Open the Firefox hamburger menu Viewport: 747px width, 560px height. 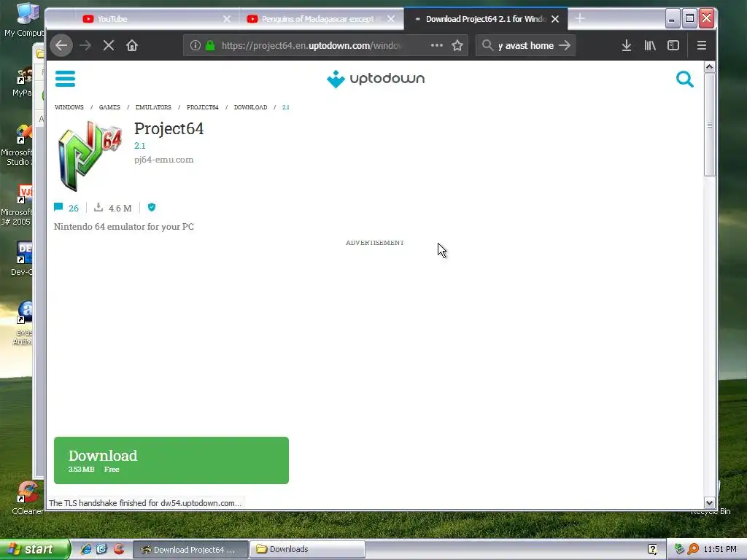(x=701, y=46)
